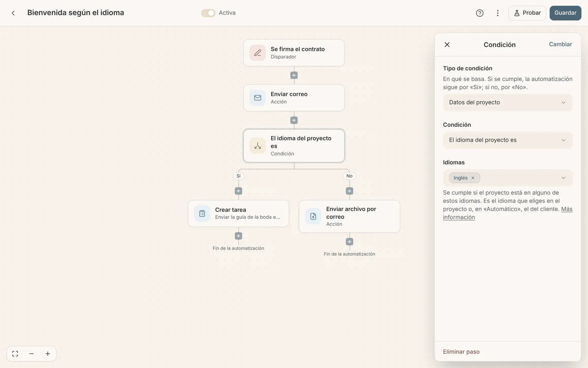This screenshot has height=368, width=588.
Task: Click Cambiar in the Condición panel
Action: pyautogui.click(x=560, y=44)
